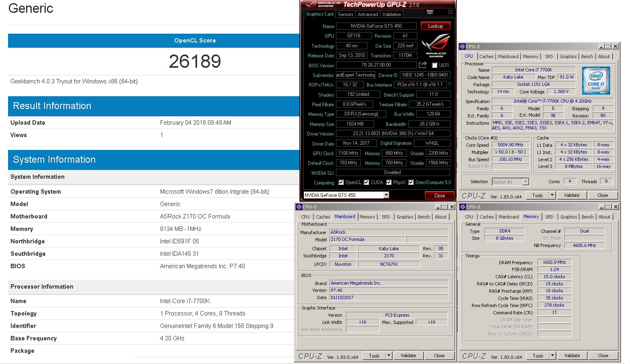Toggle the CUDA computing checkbox
The height and width of the screenshot is (364, 625).
click(366, 182)
